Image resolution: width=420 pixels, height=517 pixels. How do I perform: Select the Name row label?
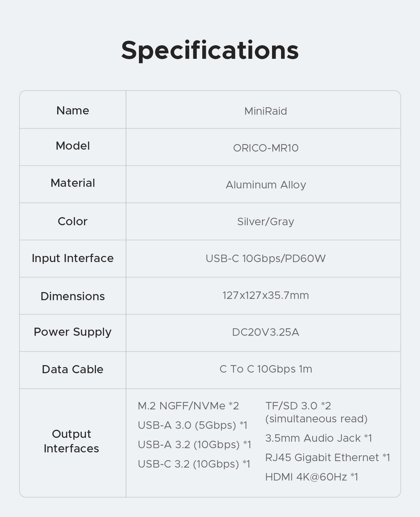point(73,111)
